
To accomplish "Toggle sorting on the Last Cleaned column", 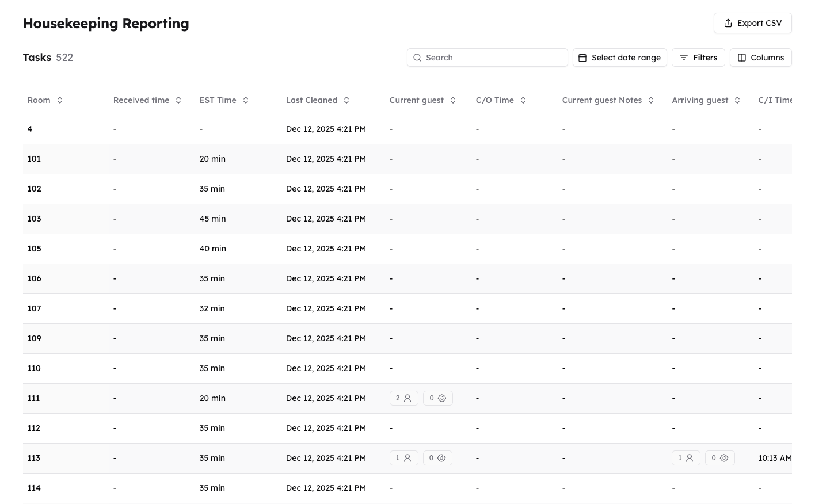I will [x=346, y=100].
